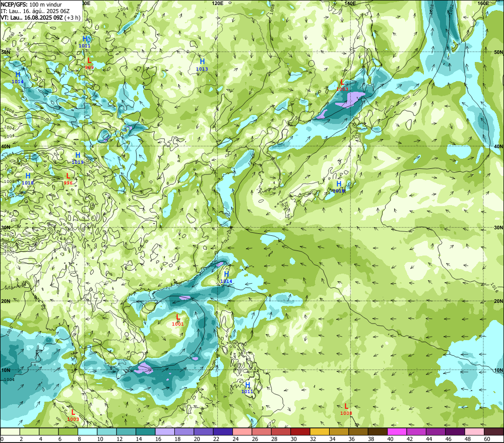Pick the dark maroon 60+ legend swatch
Image resolution: width=504 pixels, height=443 pixels.
pos(494,431)
